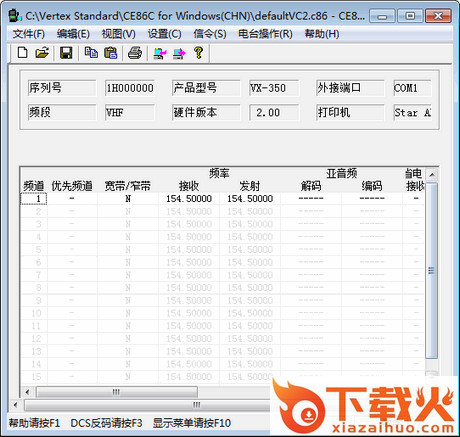Click status bar text 帮助请按F1

(x=34, y=423)
